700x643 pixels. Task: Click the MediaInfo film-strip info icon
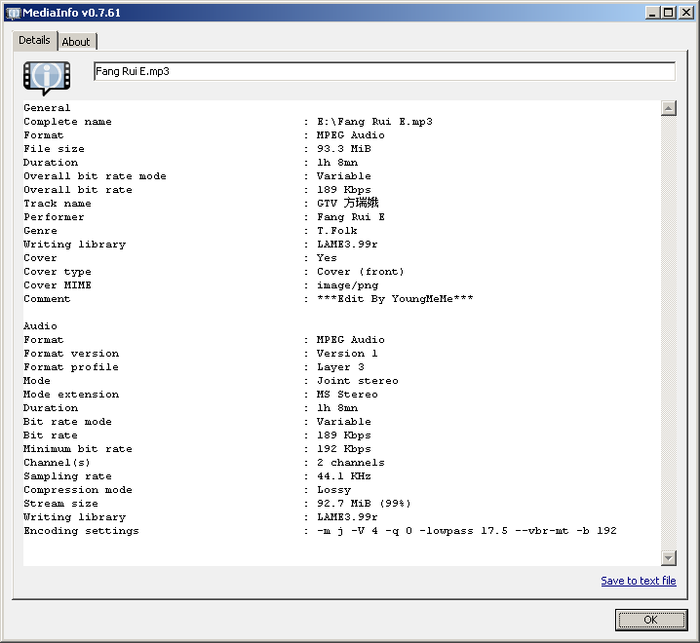coord(47,78)
